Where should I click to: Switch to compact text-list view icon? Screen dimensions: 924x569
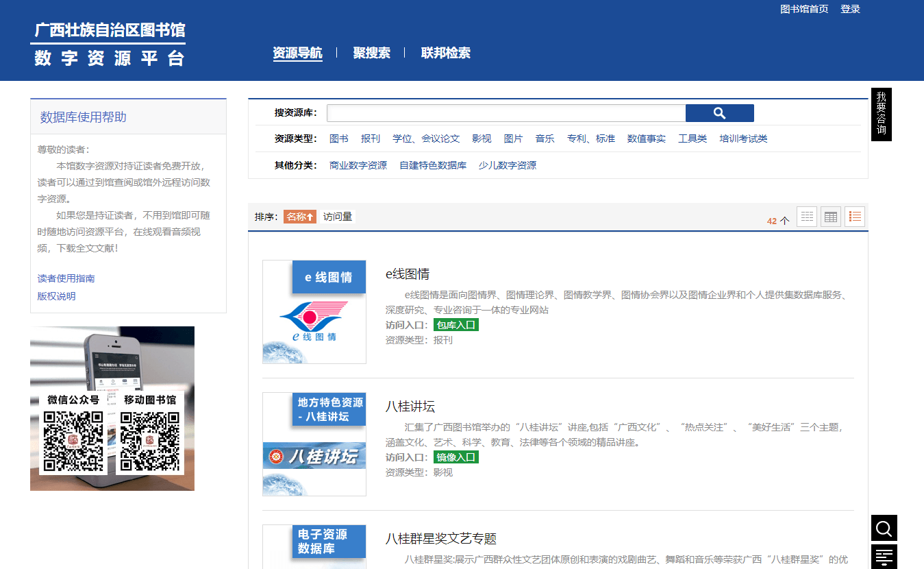pos(807,217)
